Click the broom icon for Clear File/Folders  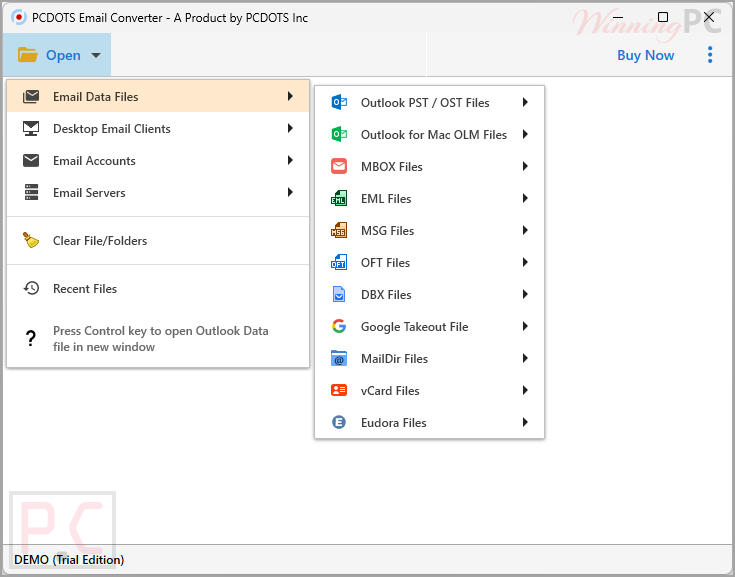click(x=31, y=240)
